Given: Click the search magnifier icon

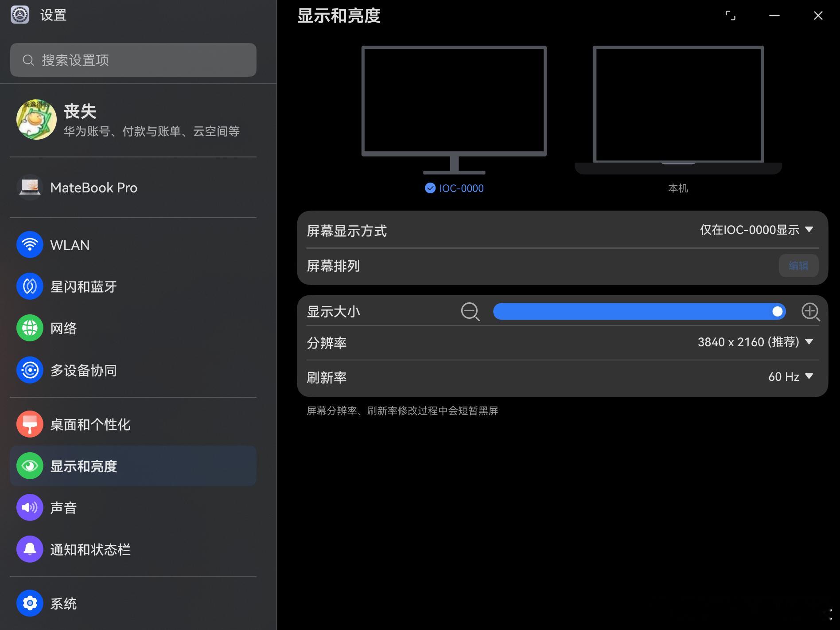Looking at the screenshot, I should pyautogui.click(x=28, y=60).
